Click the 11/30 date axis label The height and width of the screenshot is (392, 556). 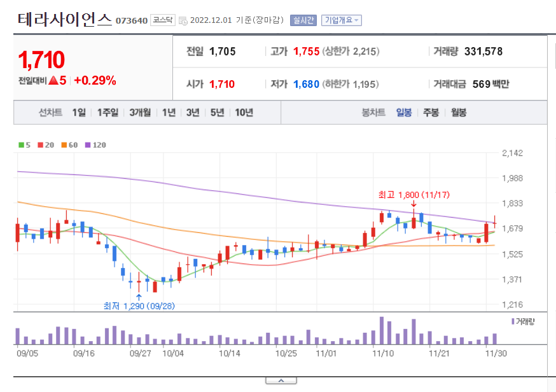pyautogui.click(x=496, y=353)
